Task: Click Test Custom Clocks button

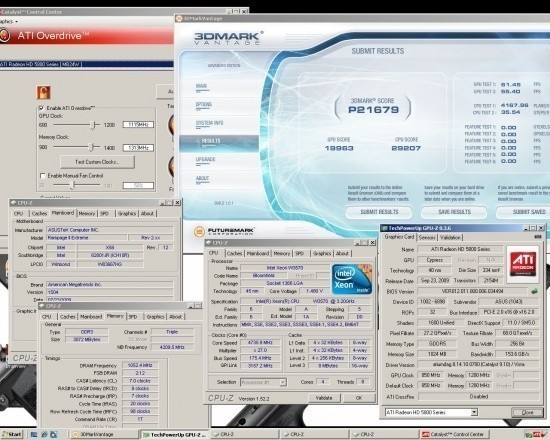Action: tap(97, 162)
